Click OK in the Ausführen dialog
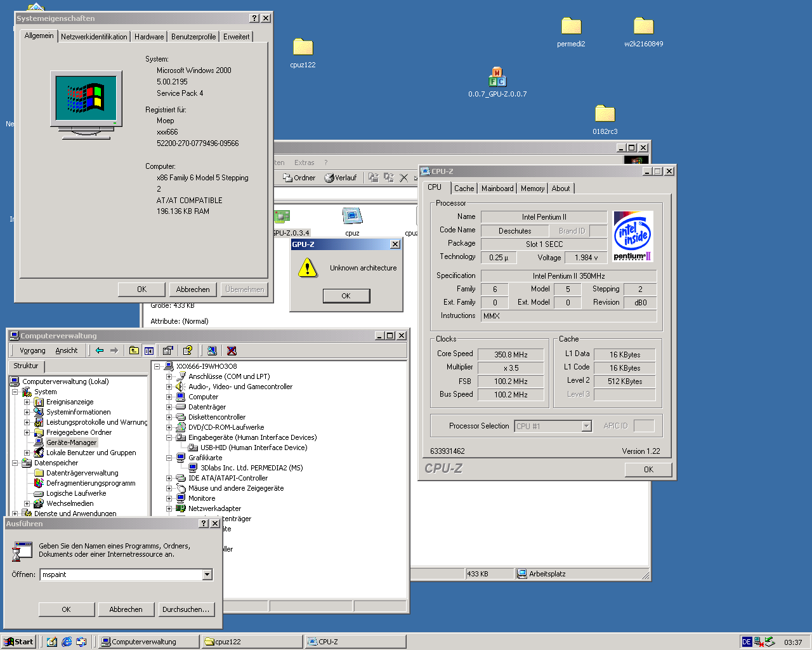Viewport: 812px width, 650px height. coord(66,609)
